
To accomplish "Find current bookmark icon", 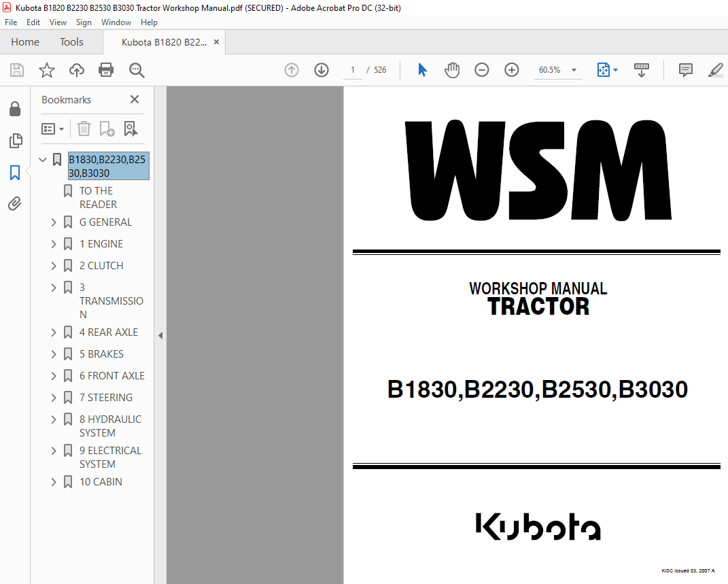I will (131, 128).
